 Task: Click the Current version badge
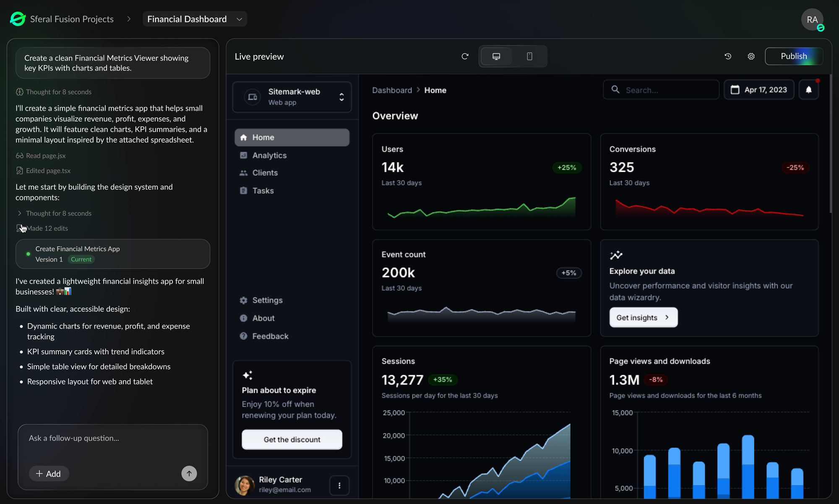click(81, 260)
